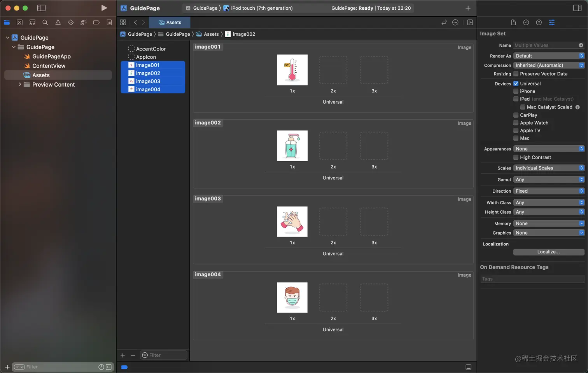
Task: Select the image003 1x handwashing thumbnail
Action: pyautogui.click(x=292, y=221)
